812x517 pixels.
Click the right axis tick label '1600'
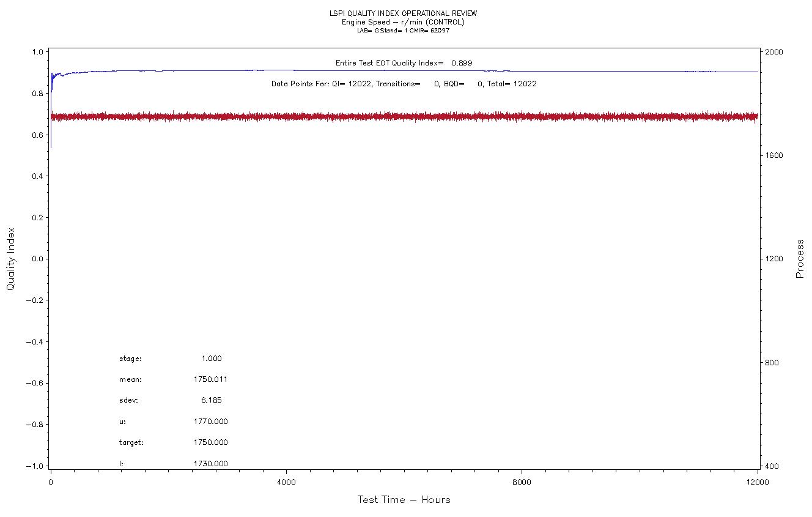point(773,155)
